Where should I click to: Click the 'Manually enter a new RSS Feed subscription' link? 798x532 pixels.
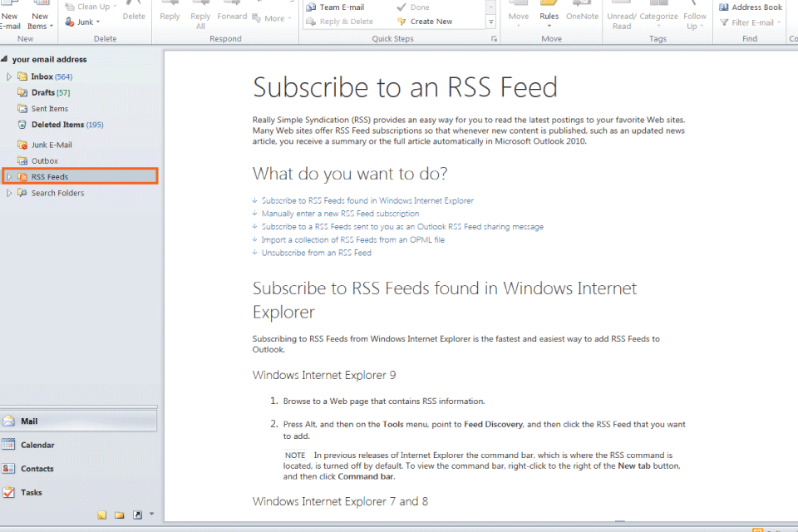[x=340, y=214]
